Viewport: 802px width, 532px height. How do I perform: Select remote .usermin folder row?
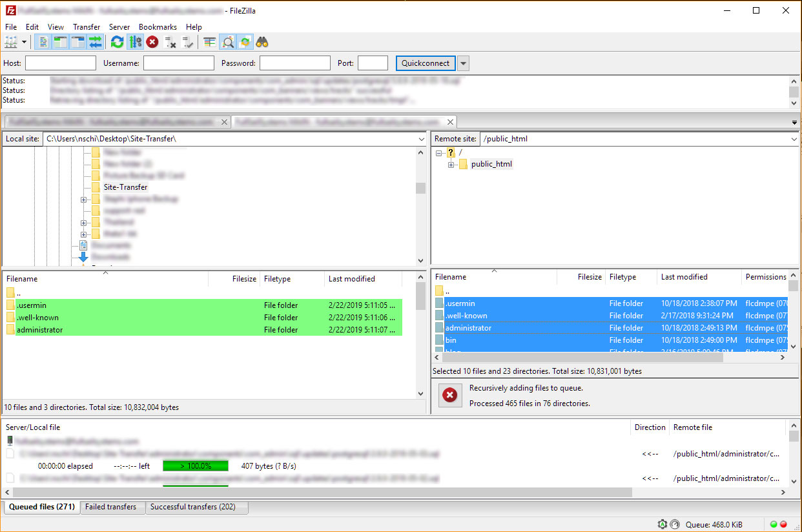(x=610, y=303)
